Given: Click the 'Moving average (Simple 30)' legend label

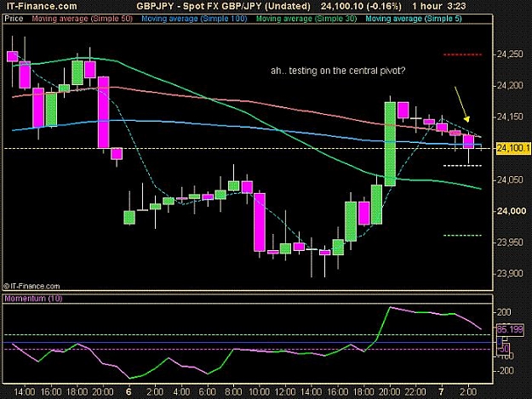Looking at the screenshot, I should pos(306,19).
